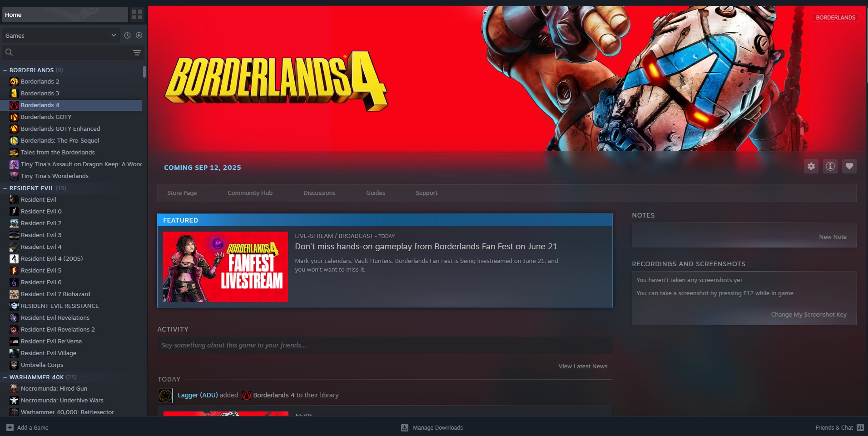
Task: Switch library to grid collections view
Action: pyautogui.click(x=137, y=15)
